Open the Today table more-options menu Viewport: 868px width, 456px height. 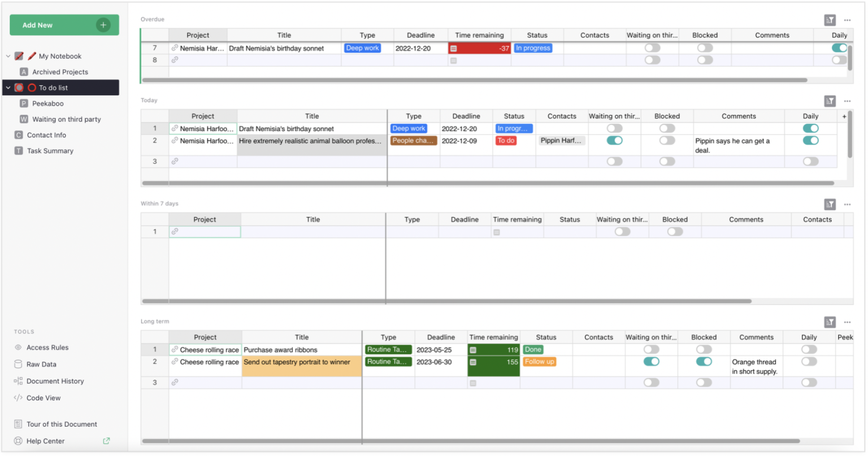pyautogui.click(x=847, y=101)
